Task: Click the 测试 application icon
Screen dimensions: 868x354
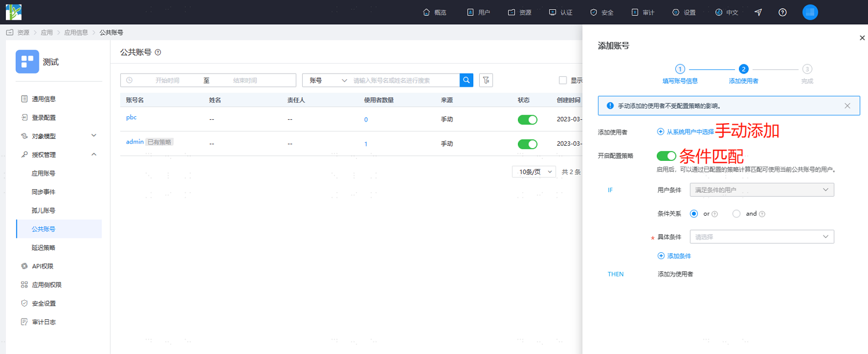Action: [27, 61]
